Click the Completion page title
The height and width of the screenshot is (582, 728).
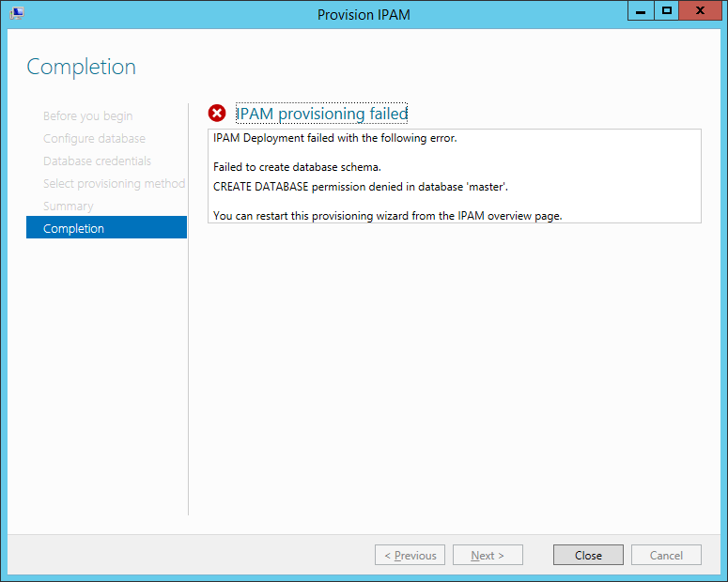[x=81, y=67]
